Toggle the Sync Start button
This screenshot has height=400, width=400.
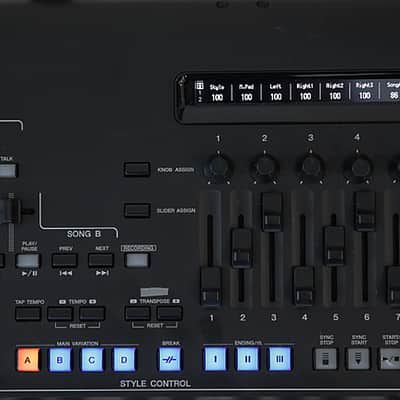pos(358,359)
